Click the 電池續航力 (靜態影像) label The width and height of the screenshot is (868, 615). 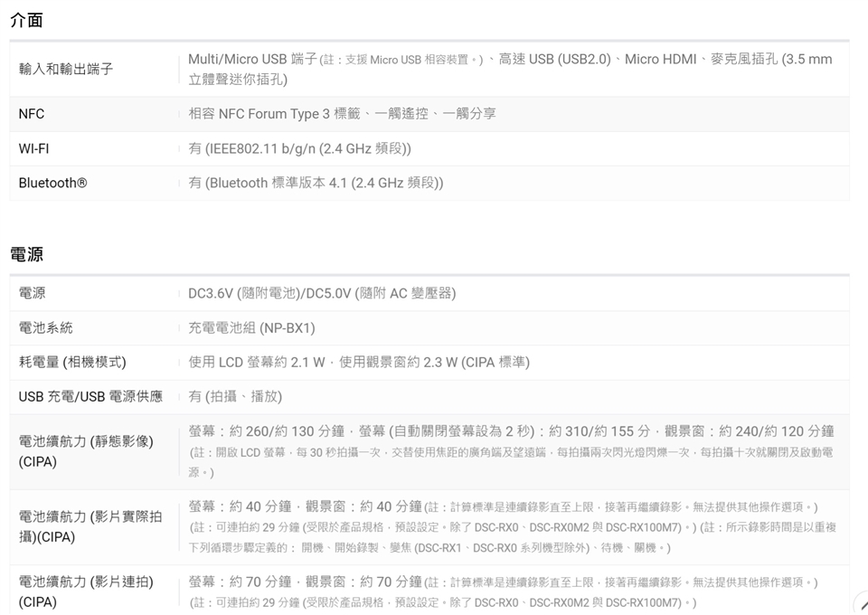tap(86, 450)
